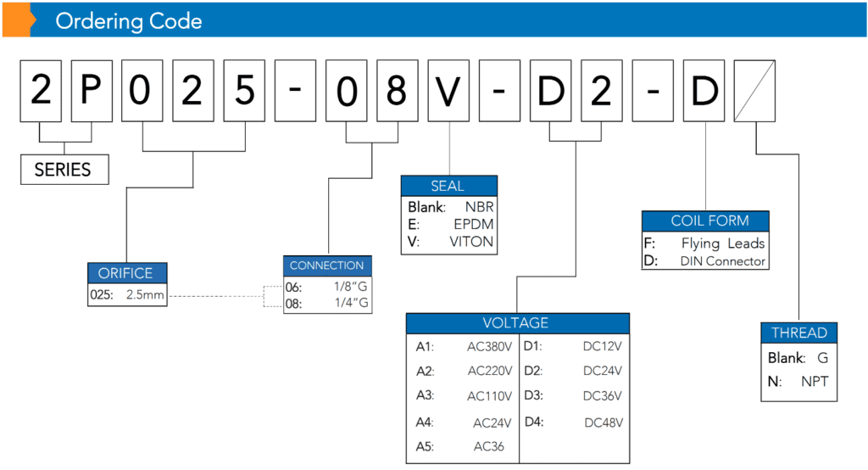Select D: DIN Connector coil form
The width and height of the screenshot is (868, 470).
(704, 261)
